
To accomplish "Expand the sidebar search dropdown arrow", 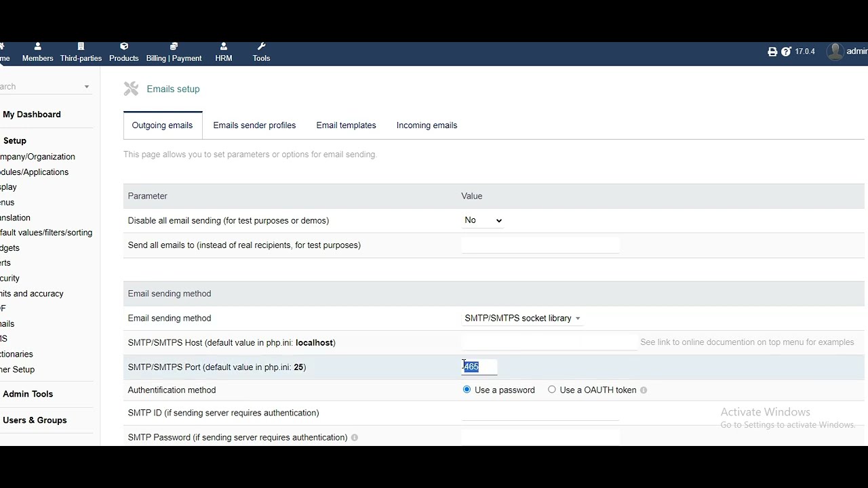I will 87,87.
